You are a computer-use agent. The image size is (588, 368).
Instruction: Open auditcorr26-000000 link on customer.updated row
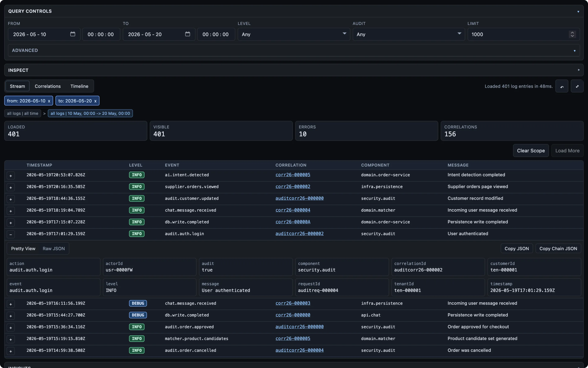299,198
